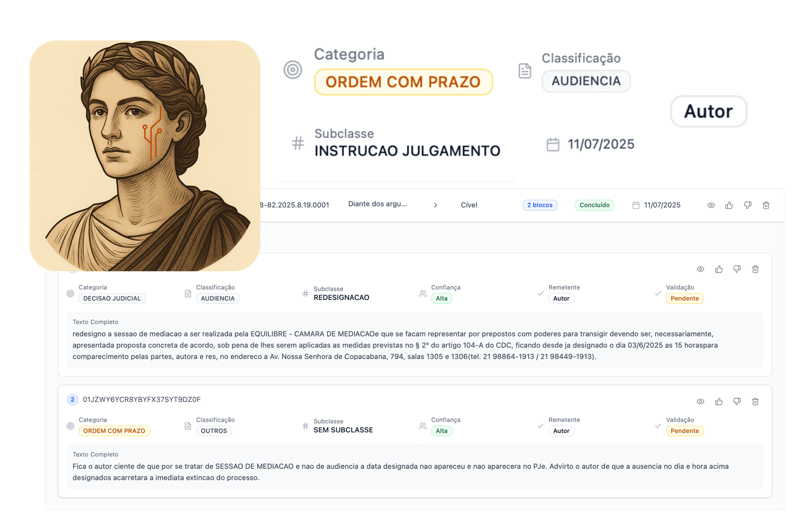Click the people icon beside Confiança Alta
The image size is (798, 532).
pos(423,293)
